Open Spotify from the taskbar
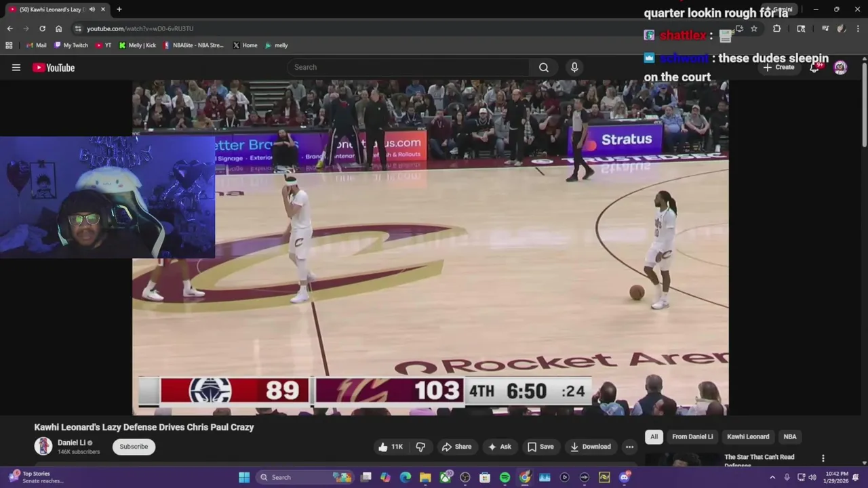The image size is (868, 488). coord(505,477)
